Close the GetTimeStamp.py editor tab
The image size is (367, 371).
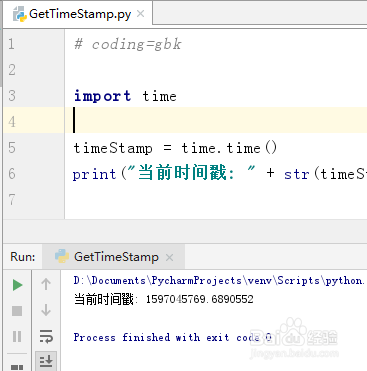[x=141, y=14]
